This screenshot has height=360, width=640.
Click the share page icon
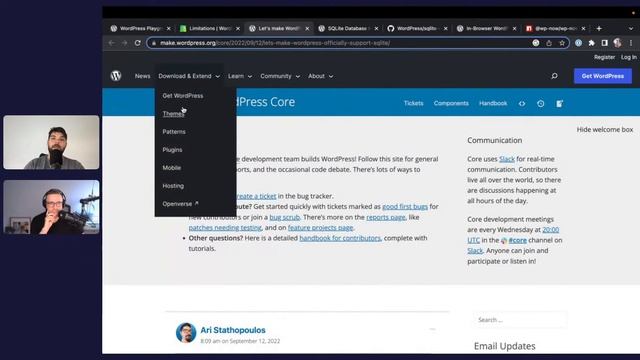point(549,43)
